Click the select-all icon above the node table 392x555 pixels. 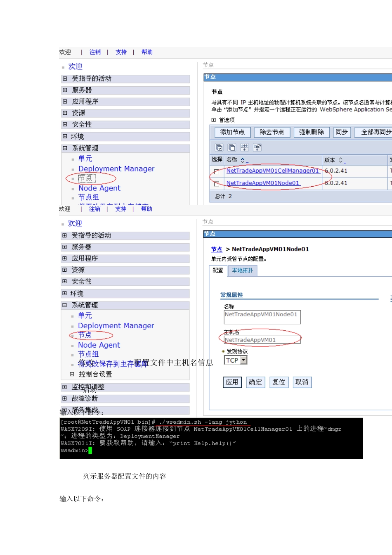point(219,147)
